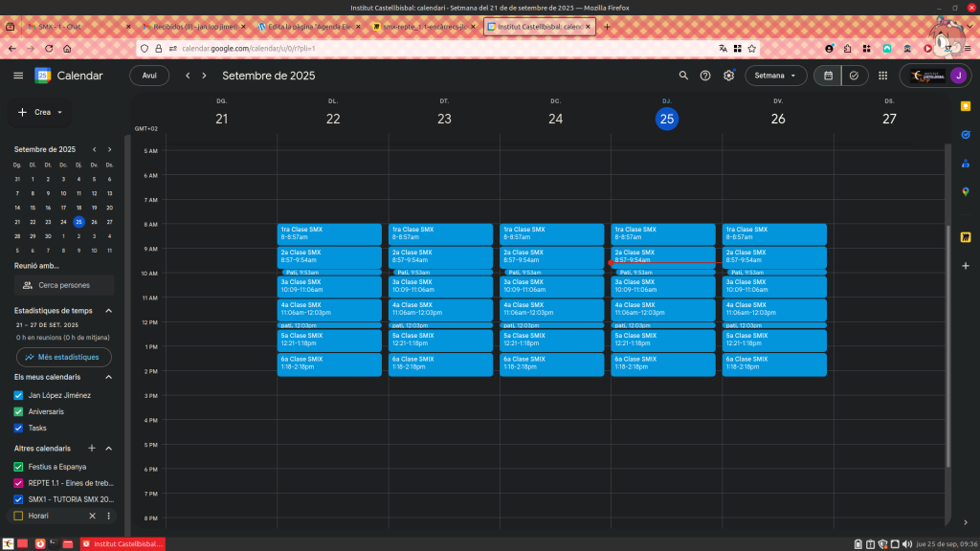Uncheck the Aniversaris calendar checkbox
980x551 pixels.
(x=18, y=411)
